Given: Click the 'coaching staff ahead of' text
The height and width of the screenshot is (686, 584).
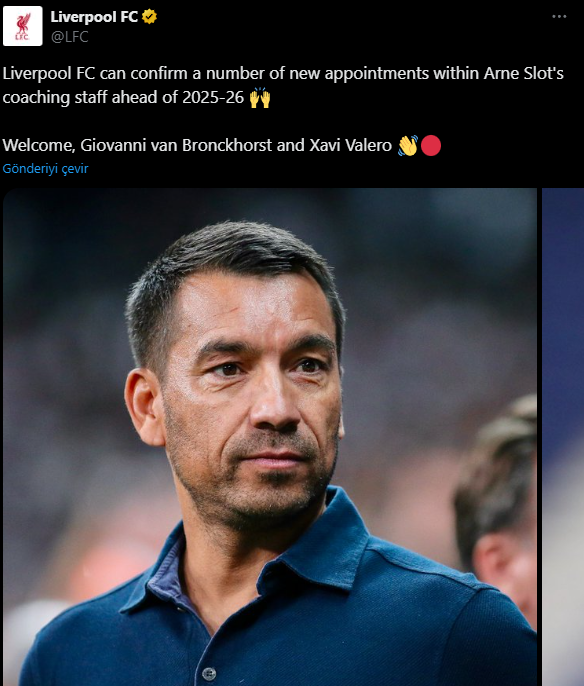Looking at the screenshot, I should 90,98.
